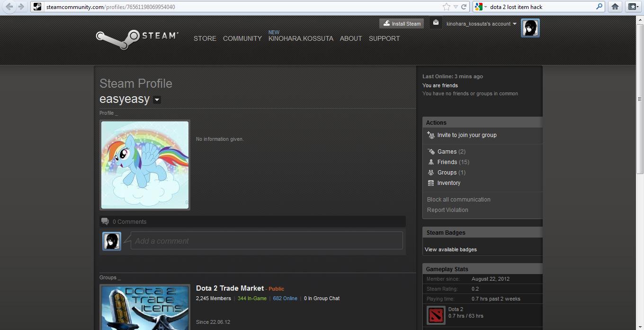
Task: Open the browser Home page icon
Action: click(x=615, y=7)
